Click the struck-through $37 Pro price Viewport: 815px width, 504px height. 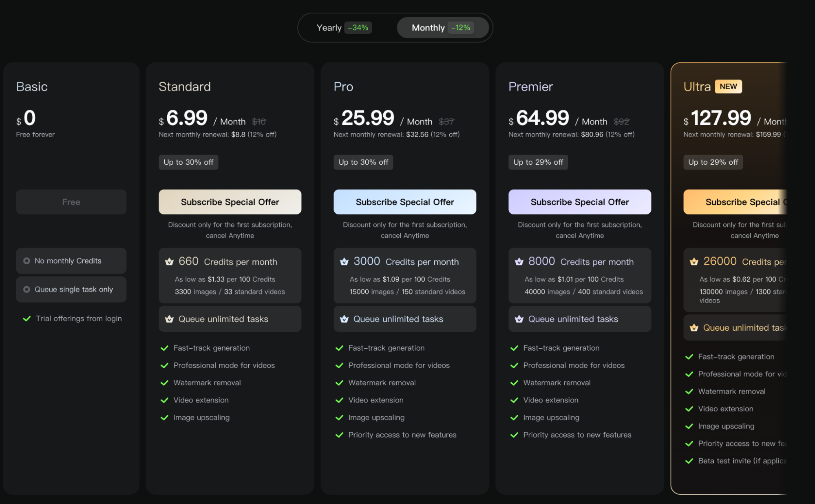click(446, 122)
